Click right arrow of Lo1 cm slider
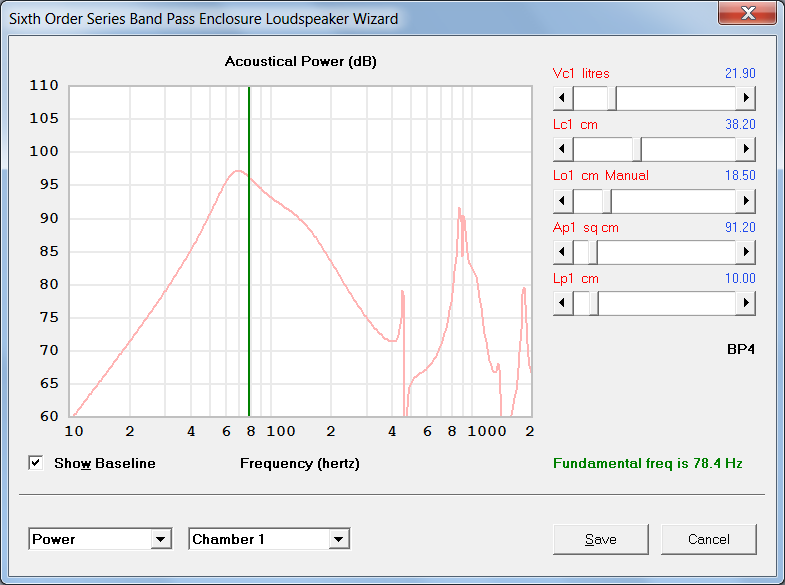This screenshot has height=585, width=785. (x=745, y=201)
